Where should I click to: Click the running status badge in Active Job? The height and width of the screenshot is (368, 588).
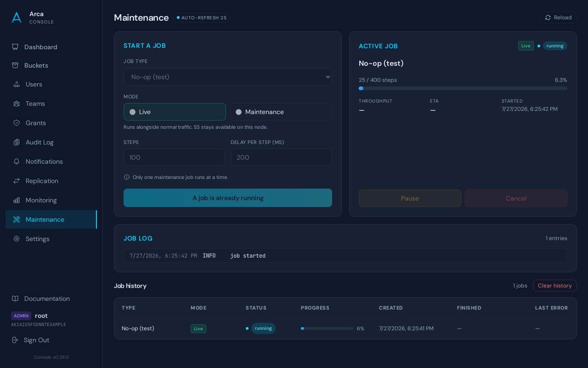point(555,46)
